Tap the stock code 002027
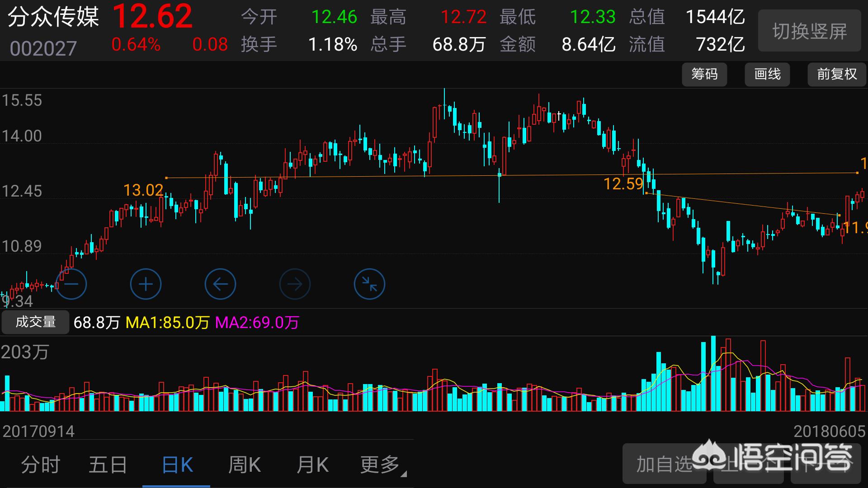 coord(43,48)
